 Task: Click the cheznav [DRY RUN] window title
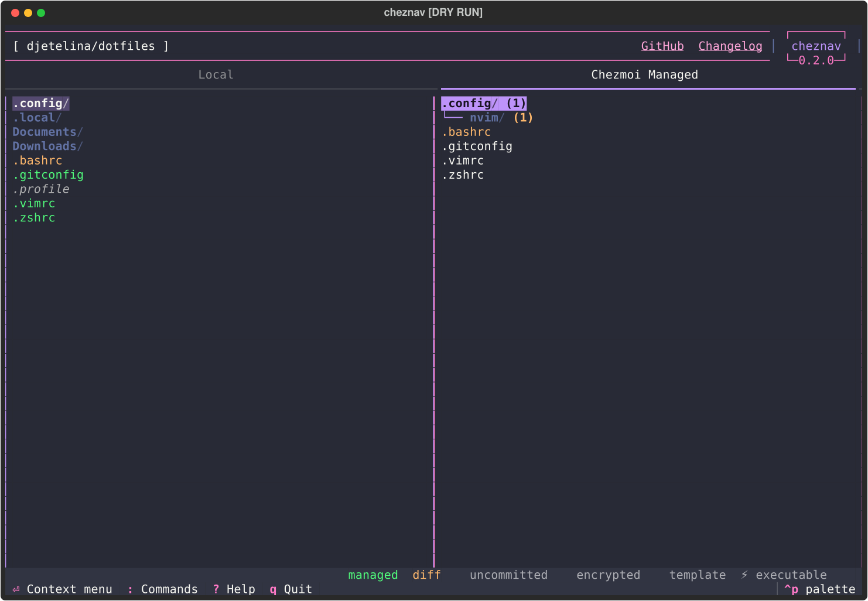point(433,12)
